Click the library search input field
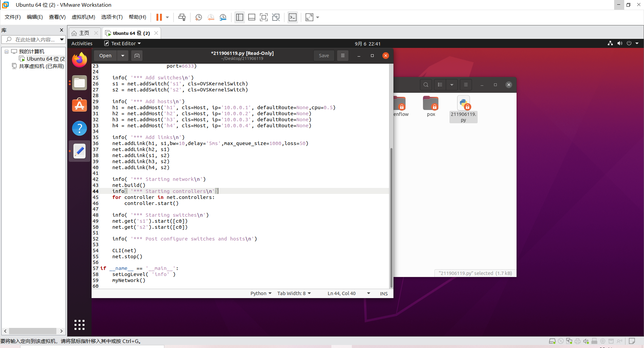 (33, 40)
